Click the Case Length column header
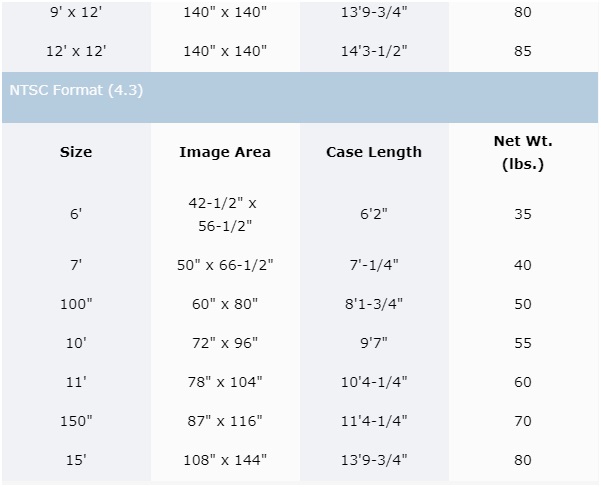This screenshot has width=601, height=487. tap(374, 152)
